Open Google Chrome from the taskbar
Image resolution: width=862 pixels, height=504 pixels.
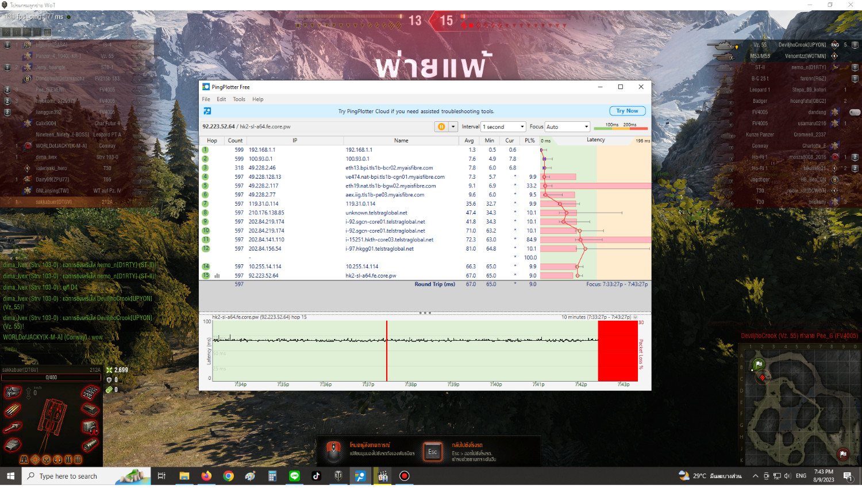[x=228, y=476]
